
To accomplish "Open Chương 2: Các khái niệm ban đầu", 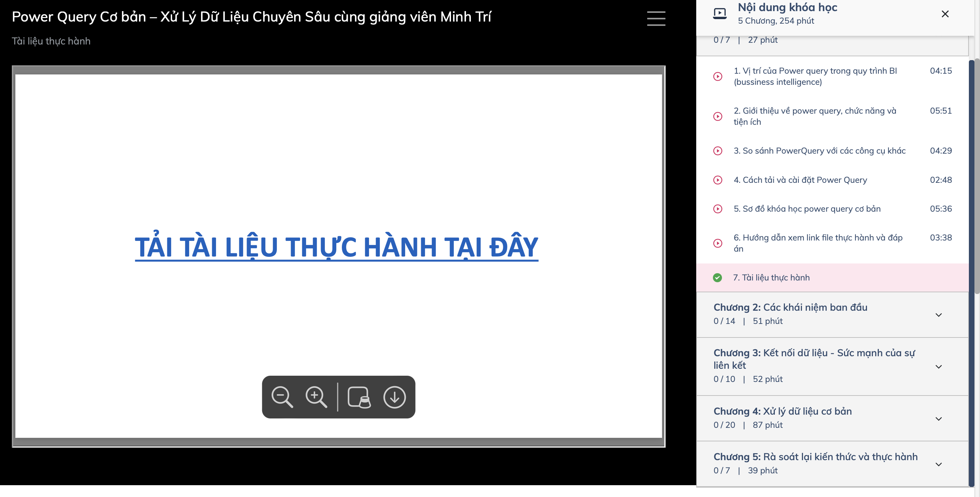I will pyautogui.click(x=833, y=315).
